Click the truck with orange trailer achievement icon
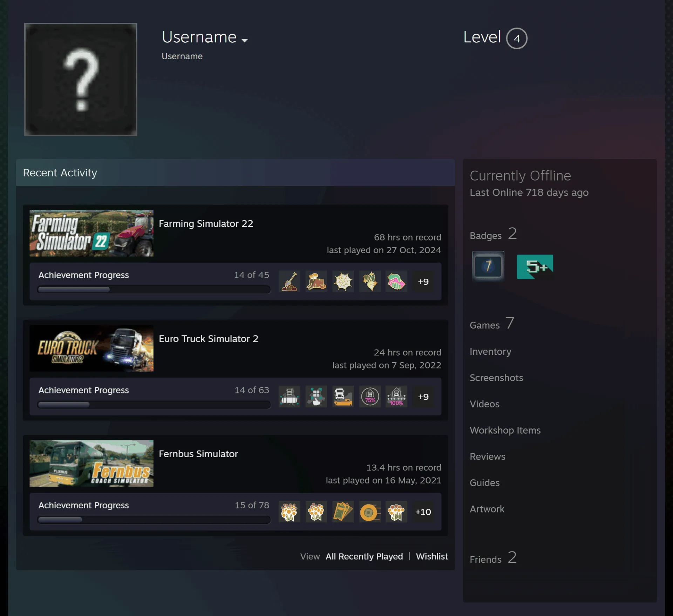The image size is (673, 616). pyautogui.click(x=343, y=397)
